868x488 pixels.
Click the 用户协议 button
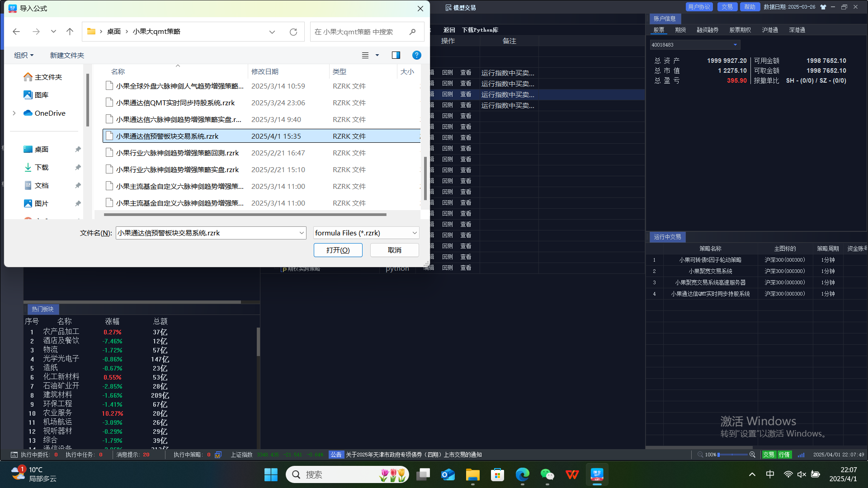click(x=699, y=7)
